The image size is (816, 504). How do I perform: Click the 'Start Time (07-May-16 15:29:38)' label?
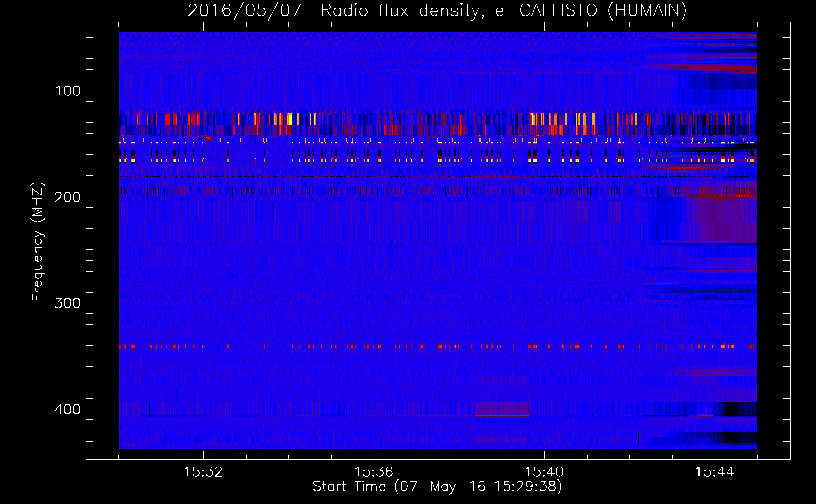pos(437,487)
